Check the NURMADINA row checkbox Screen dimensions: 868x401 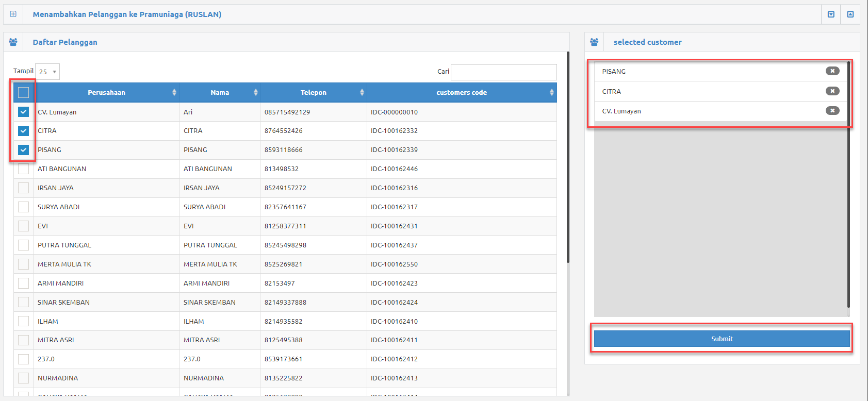[23, 378]
